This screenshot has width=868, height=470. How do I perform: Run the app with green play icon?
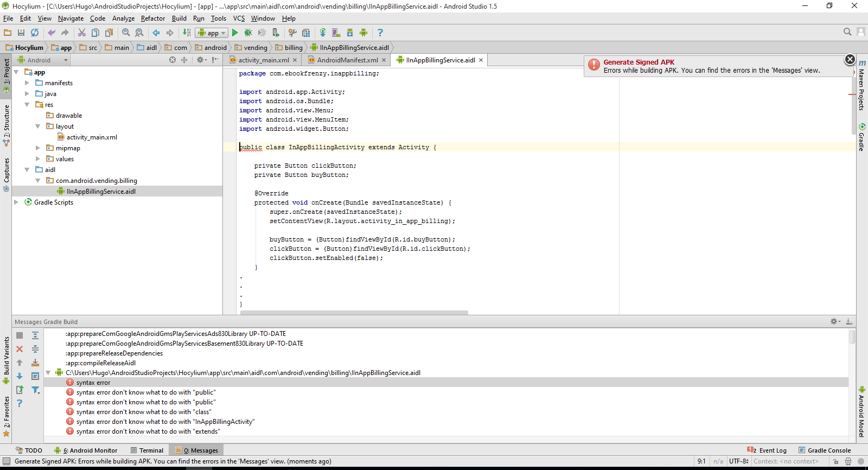(235, 33)
